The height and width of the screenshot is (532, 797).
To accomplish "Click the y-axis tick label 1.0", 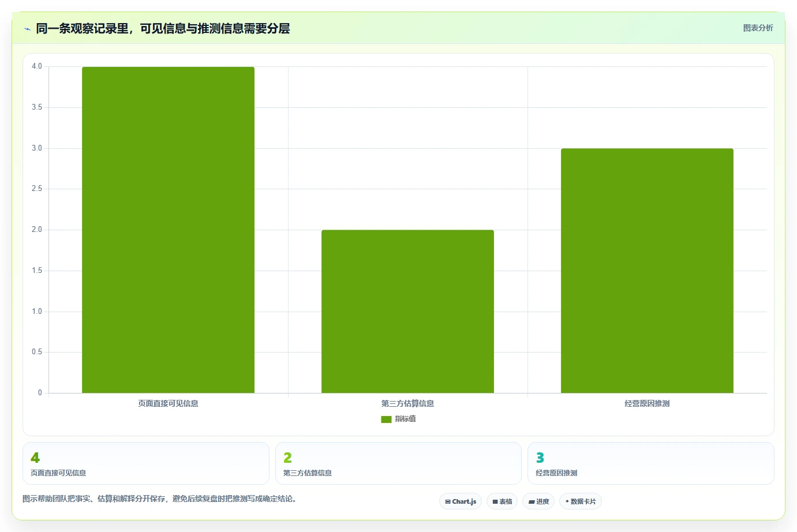I will [37, 312].
